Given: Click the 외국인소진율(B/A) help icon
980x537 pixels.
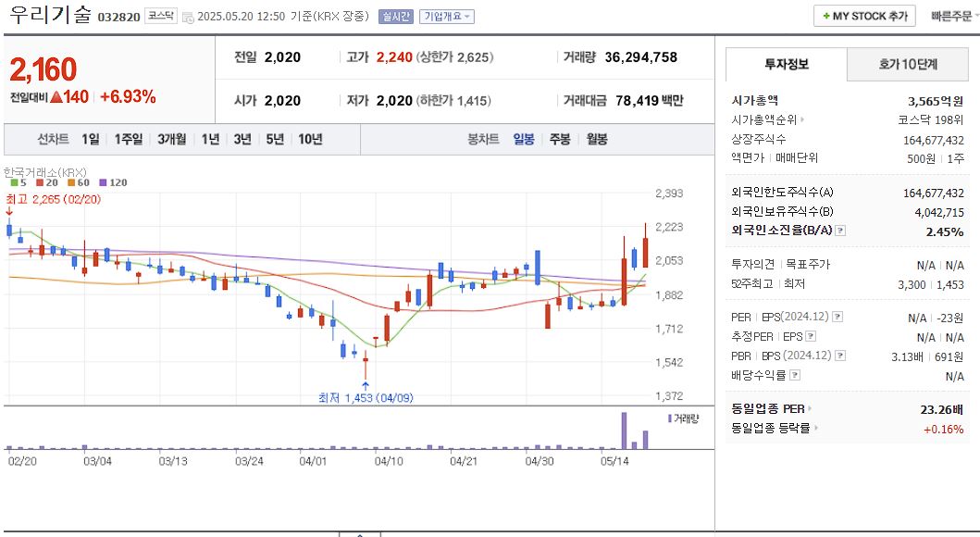Looking at the screenshot, I should click(x=839, y=231).
